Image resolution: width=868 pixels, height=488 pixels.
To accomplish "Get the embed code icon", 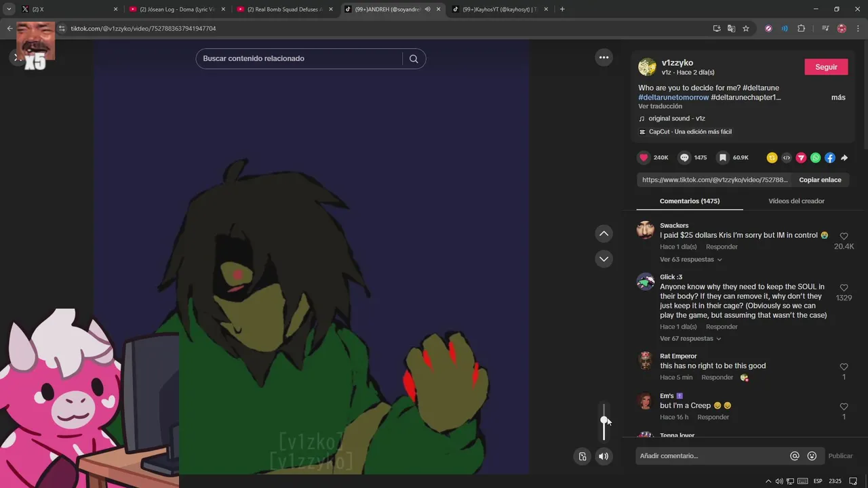I will pos(787,158).
